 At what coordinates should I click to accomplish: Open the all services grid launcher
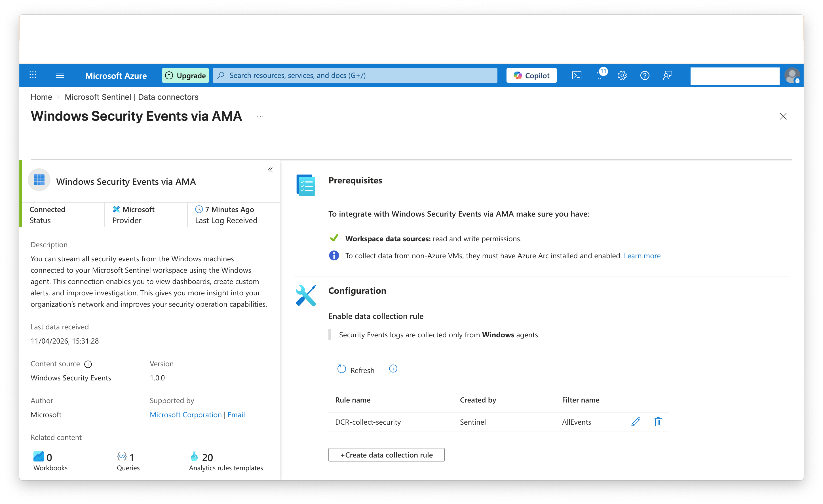(33, 75)
